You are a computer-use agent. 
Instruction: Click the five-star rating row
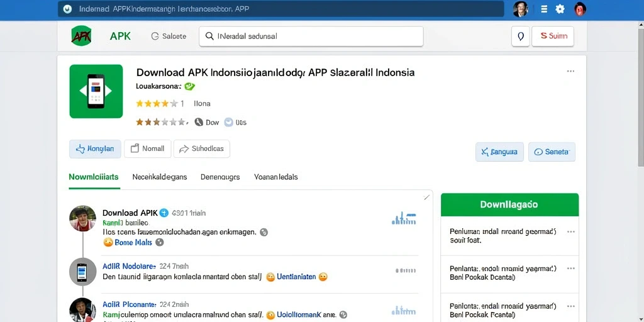click(x=157, y=104)
